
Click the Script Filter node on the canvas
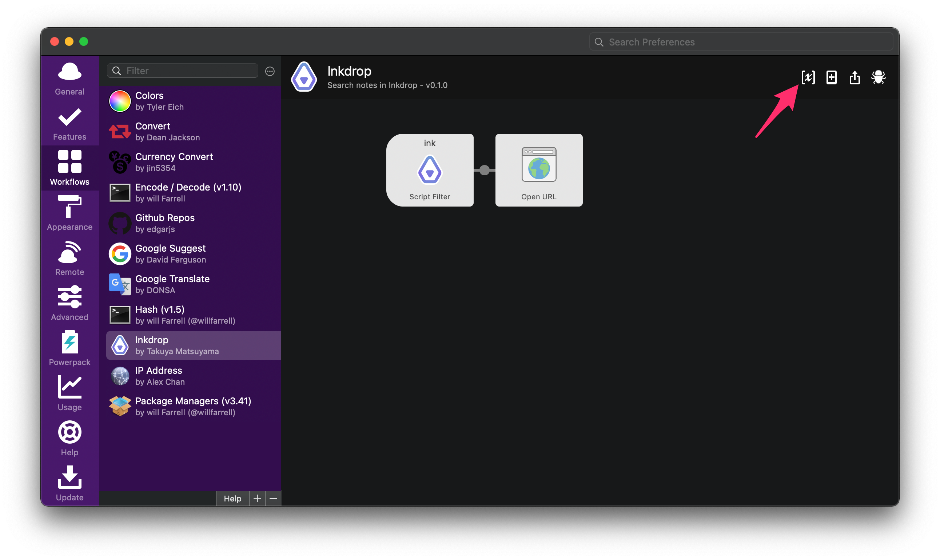click(x=430, y=170)
